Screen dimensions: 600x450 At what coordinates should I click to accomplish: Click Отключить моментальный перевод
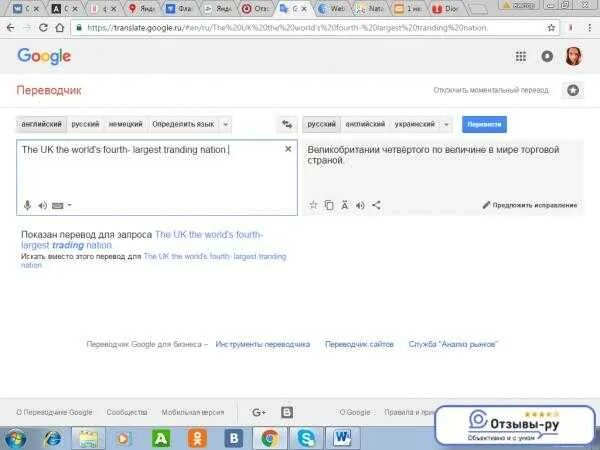coord(491,90)
